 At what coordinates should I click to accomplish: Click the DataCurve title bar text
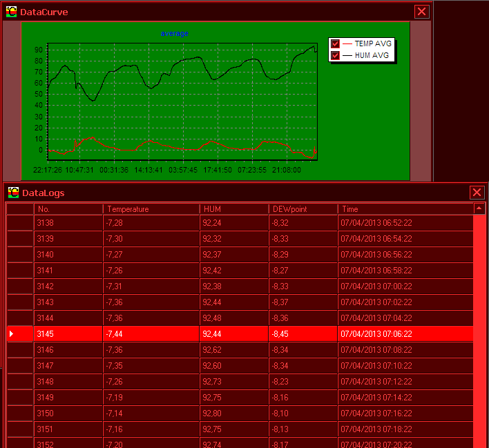coord(44,12)
